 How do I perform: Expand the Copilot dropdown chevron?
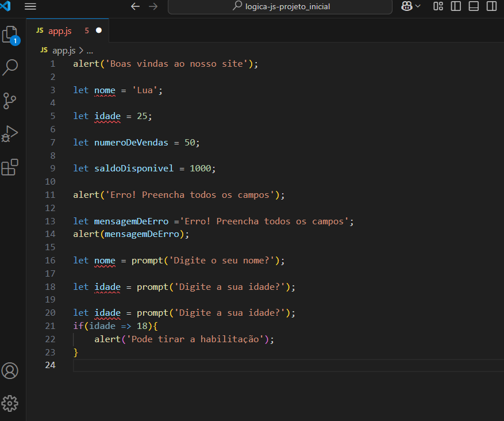(418, 6)
